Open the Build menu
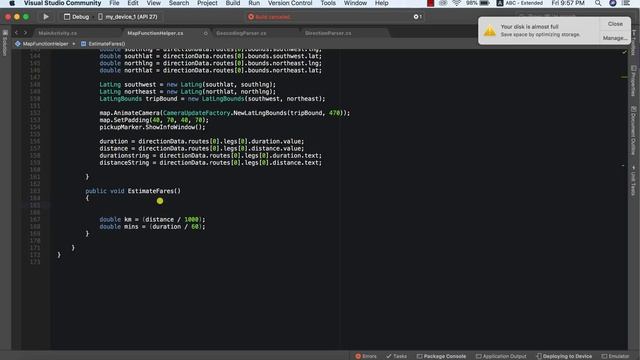The width and height of the screenshot is (640, 360). point(233,3)
